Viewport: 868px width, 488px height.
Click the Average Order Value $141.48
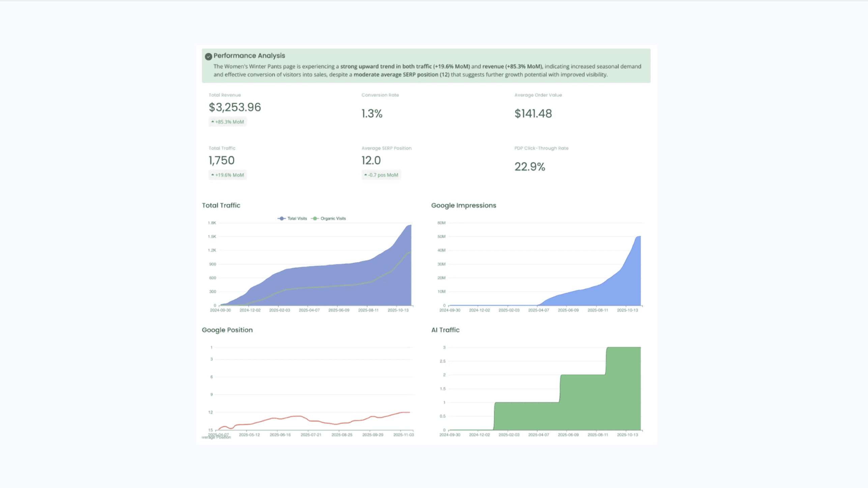[x=533, y=114]
